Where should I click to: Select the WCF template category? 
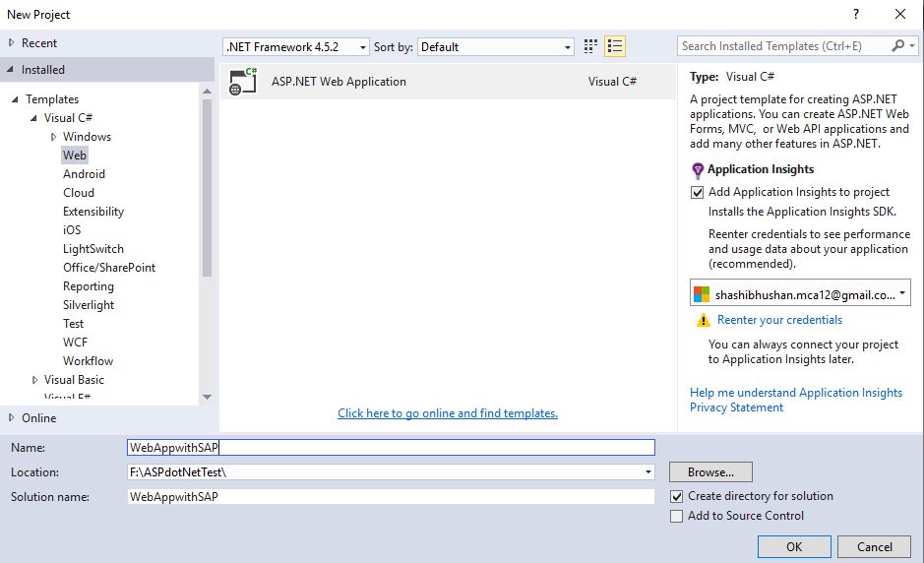tap(75, 343)
